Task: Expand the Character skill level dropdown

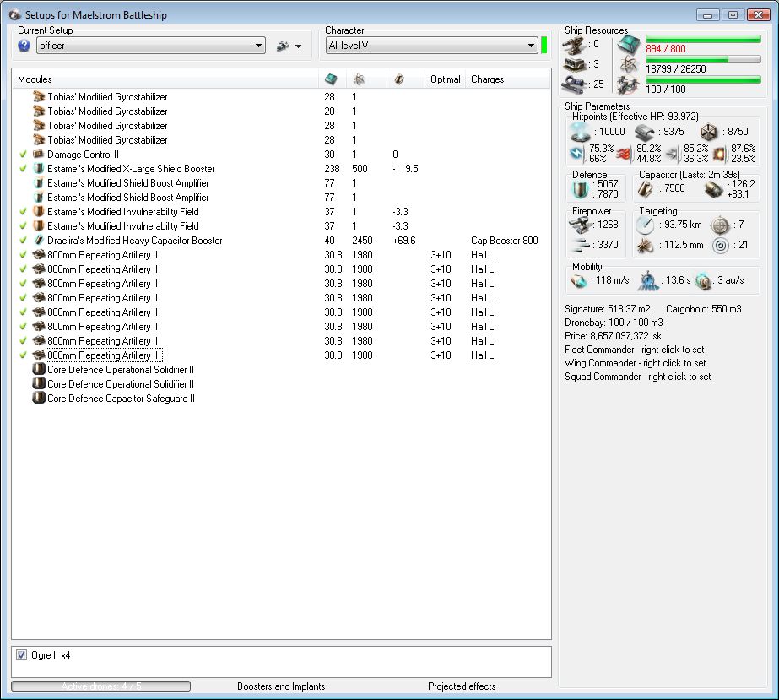Action: click(531, 46)
